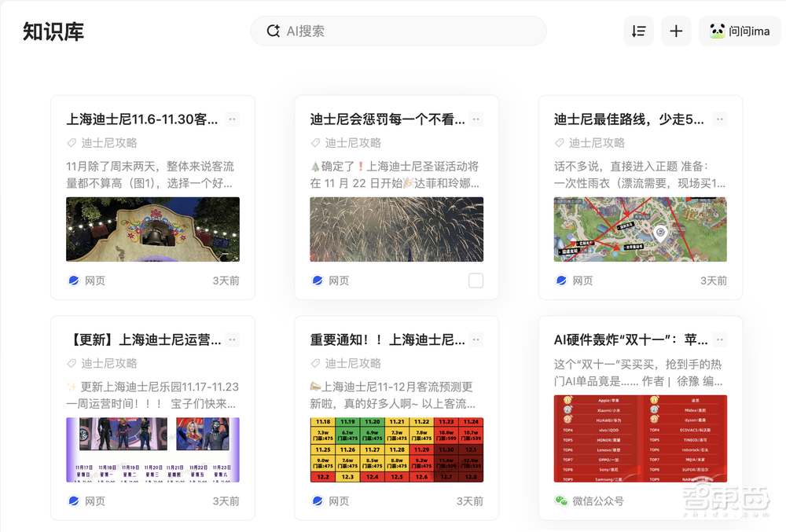Click the sort order icon

coord(638,31)
